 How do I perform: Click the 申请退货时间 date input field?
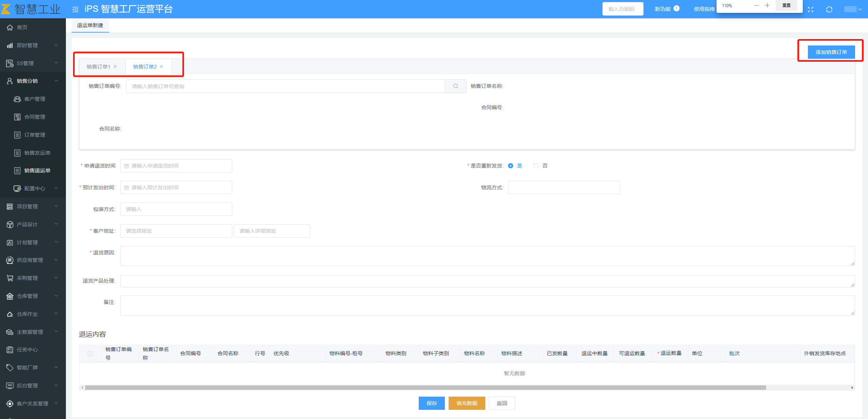tap(176, 166)
